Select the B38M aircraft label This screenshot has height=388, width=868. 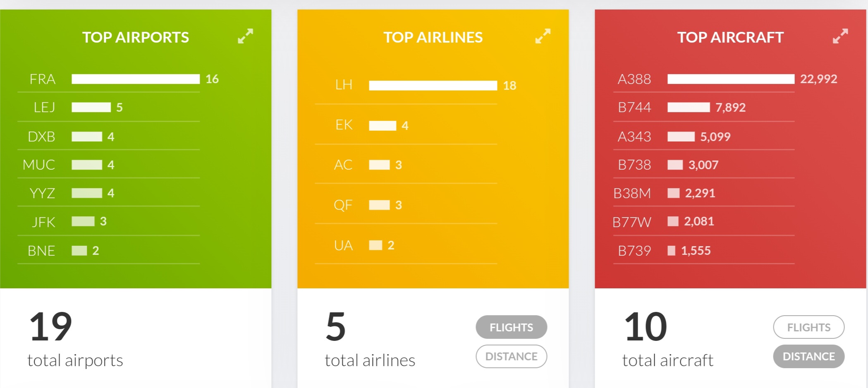click(x=632, y=193)
